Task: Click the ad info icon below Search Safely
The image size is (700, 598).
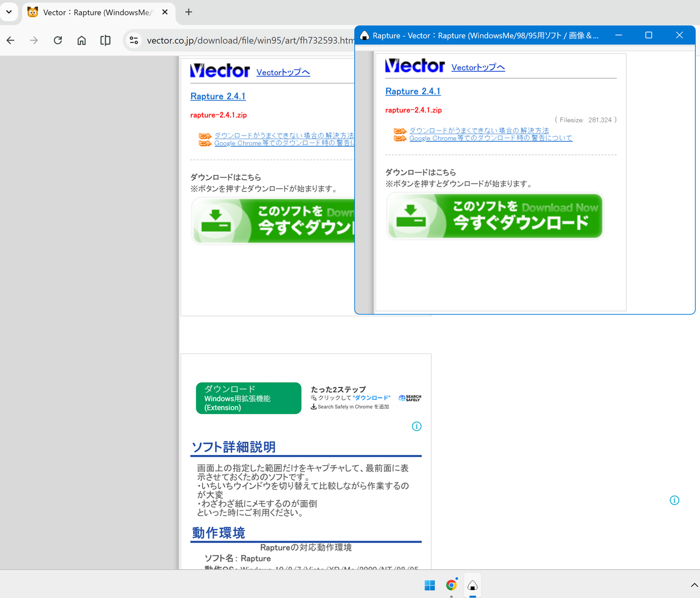Action: [x=416, y=426]
